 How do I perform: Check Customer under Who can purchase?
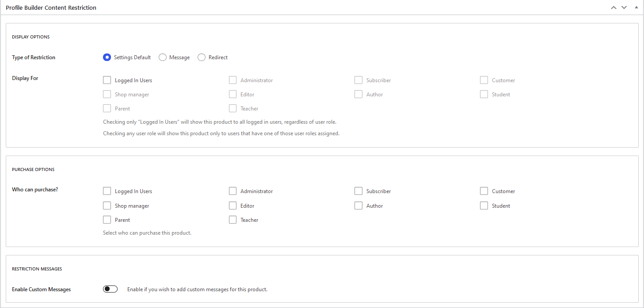click(x=484, y=191)
